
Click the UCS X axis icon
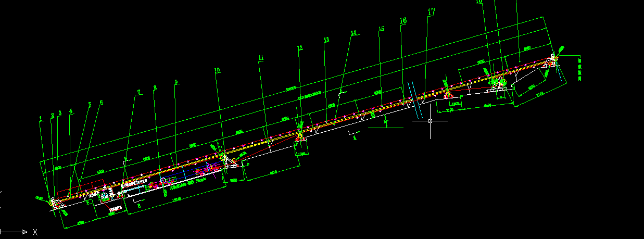click(x=16, y=231)
